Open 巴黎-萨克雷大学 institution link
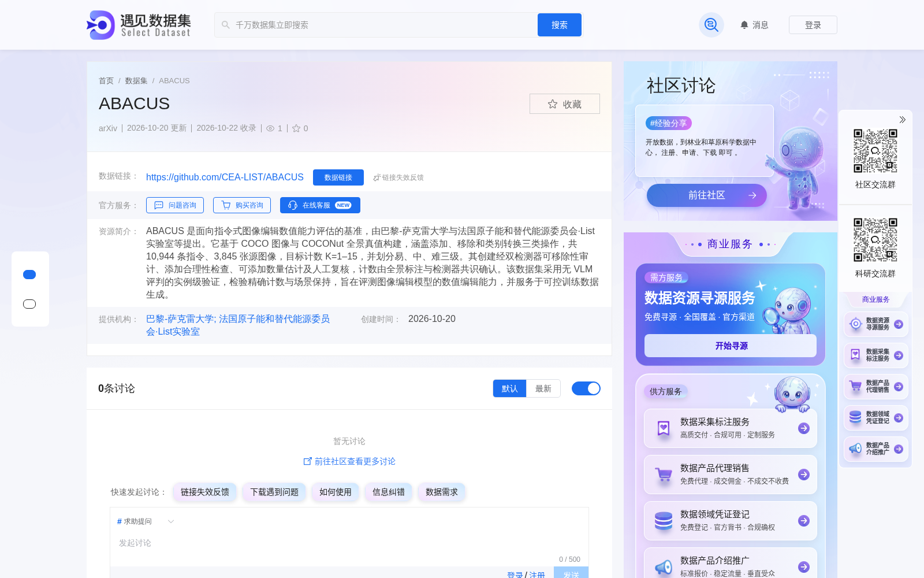924x578 pixels. [x=238, y=325]
